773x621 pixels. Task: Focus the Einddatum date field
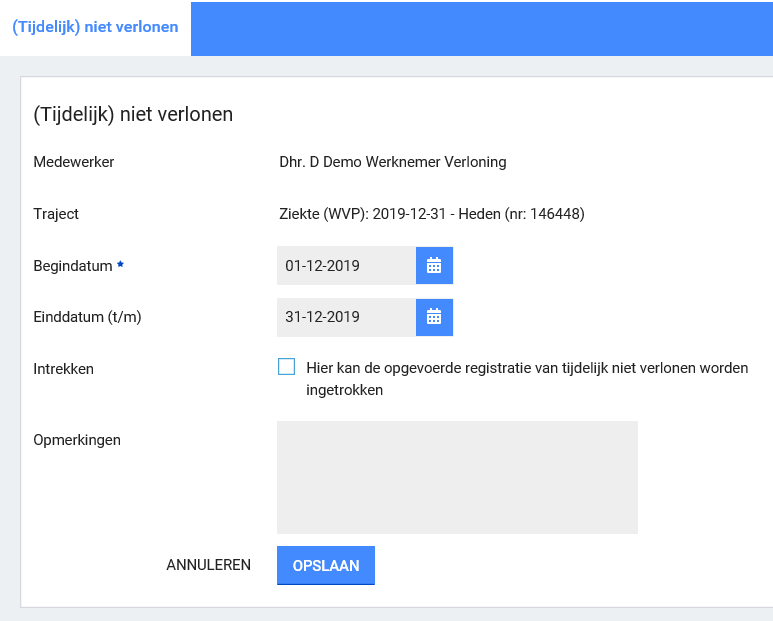(346, 317)
